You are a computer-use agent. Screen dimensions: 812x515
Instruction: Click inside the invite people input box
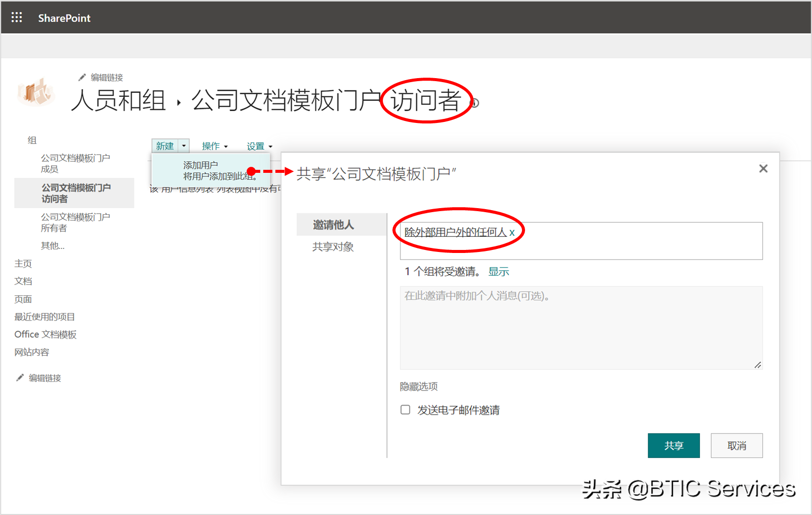[581, 241]
